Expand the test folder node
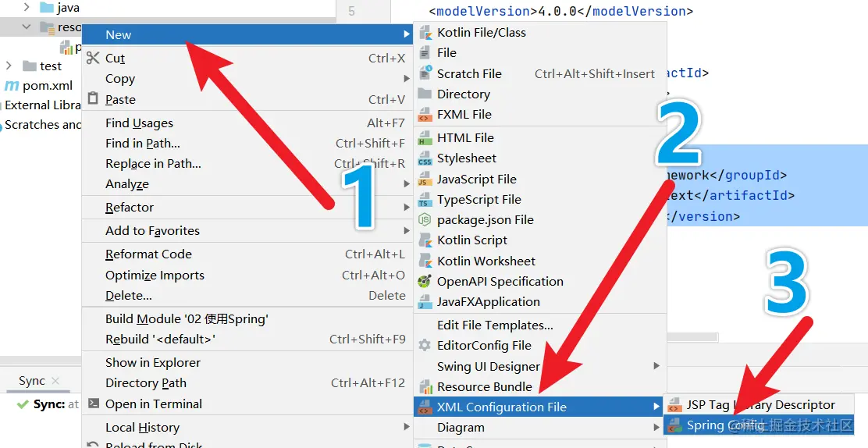Viewport: 868px width, 448px height. pos(9,66)
